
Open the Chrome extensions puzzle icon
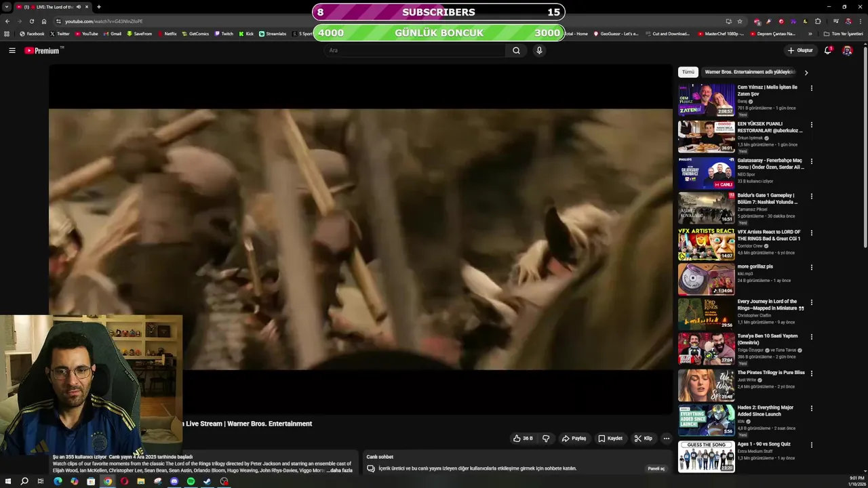click(x=818, y=21)
